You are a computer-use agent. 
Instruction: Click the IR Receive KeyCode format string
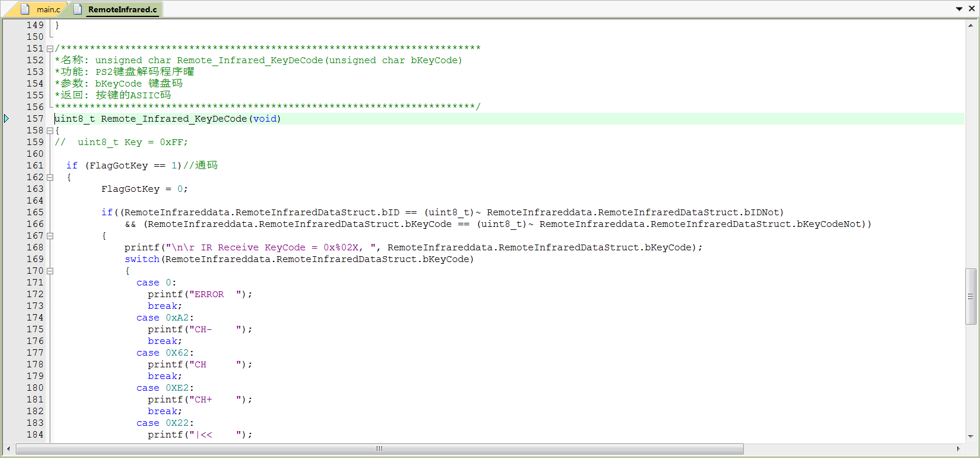click(x=271, y=247)
